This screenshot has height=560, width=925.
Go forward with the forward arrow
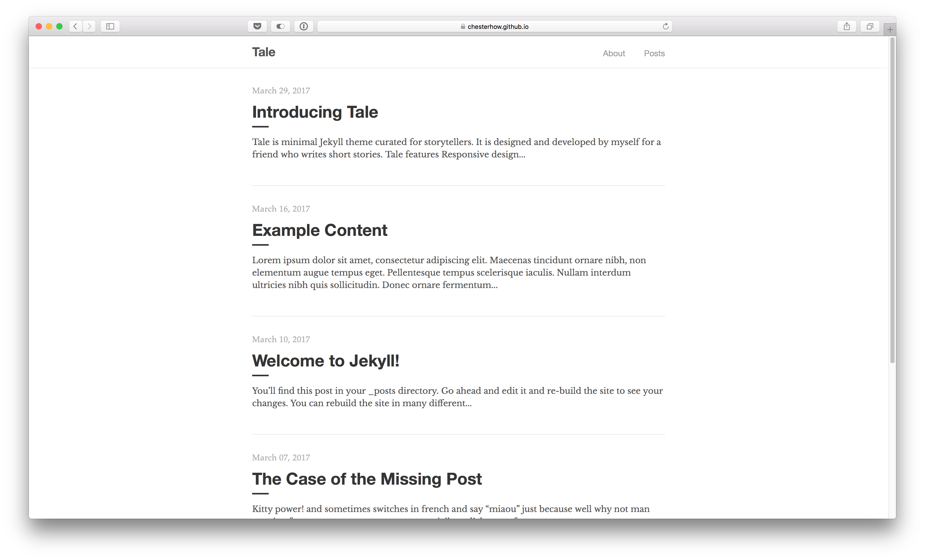[89, 26]
